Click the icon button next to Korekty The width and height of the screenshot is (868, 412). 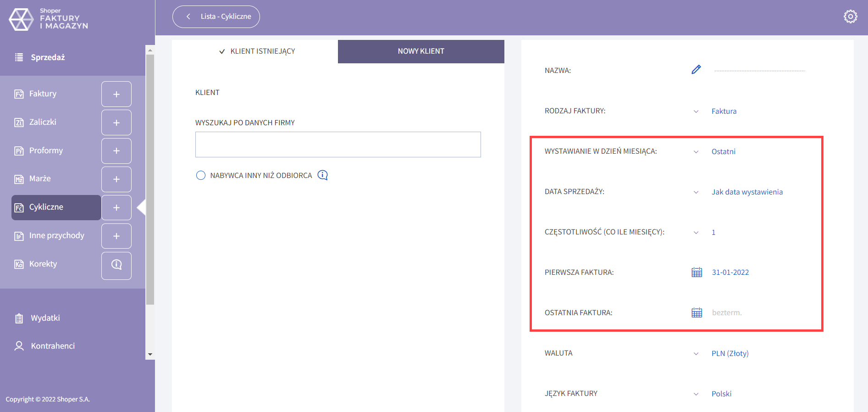[116, 265]
